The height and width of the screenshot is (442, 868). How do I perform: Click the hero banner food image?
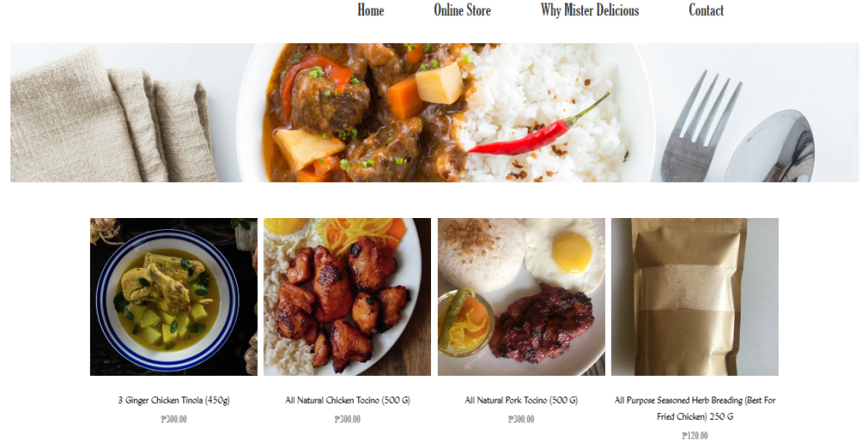(x=434, y=113)
